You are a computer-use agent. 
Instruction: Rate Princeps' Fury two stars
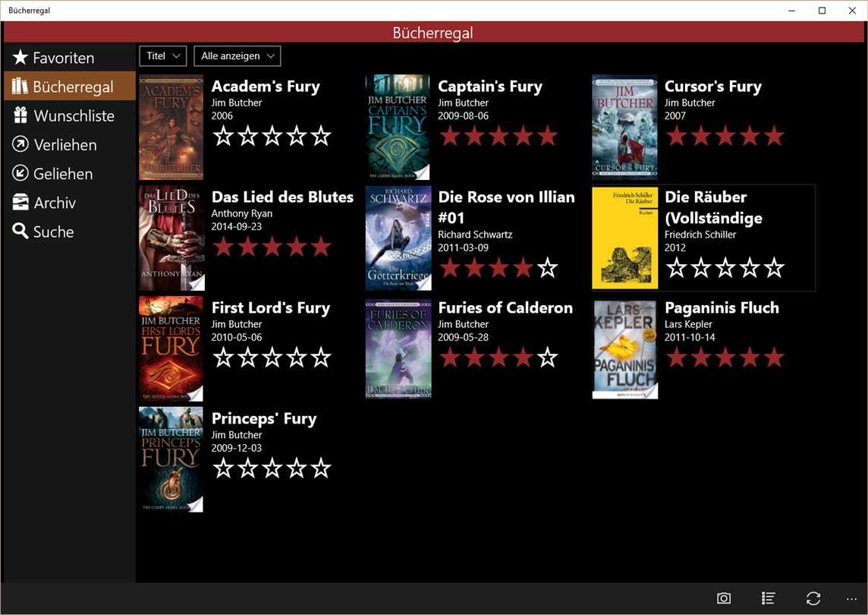pyautogui.click(x=247, y=468)
